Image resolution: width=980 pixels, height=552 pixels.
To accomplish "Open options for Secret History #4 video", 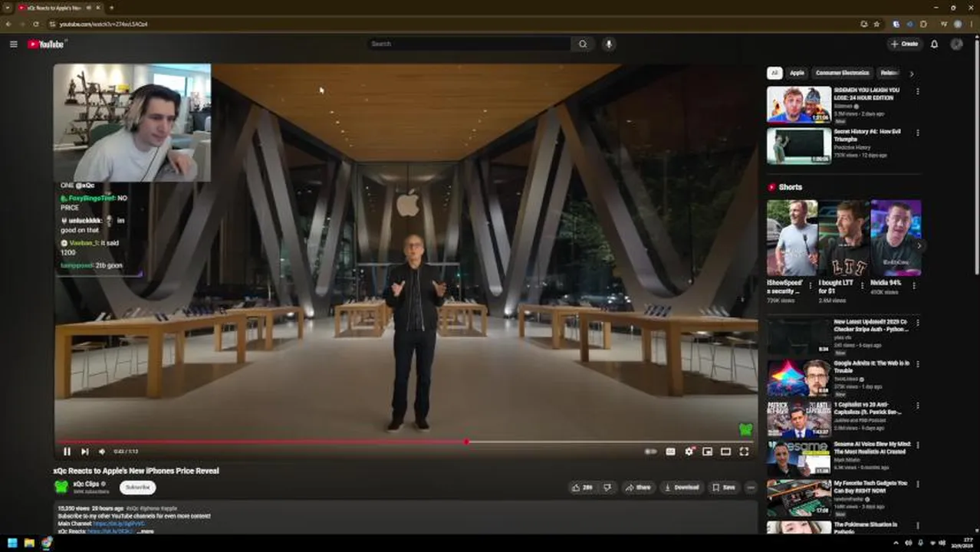I will click(917, 133).
